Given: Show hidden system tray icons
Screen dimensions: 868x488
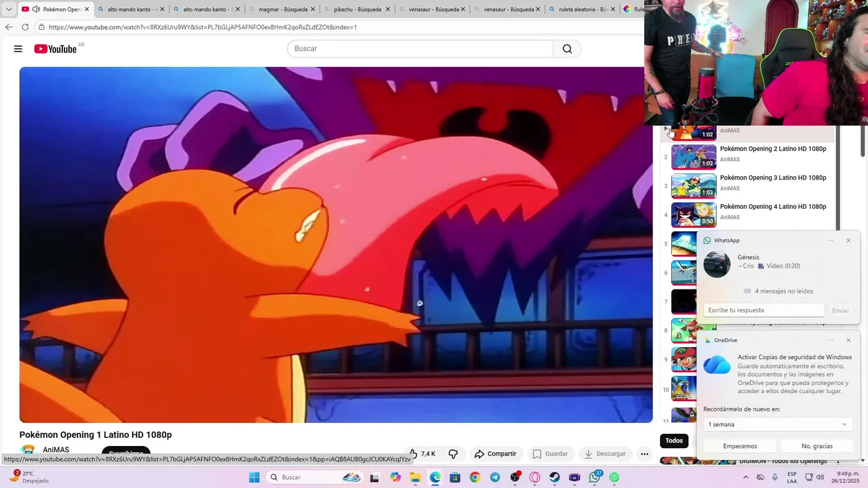Looking at the screenshot, I should tap(746, 477).
